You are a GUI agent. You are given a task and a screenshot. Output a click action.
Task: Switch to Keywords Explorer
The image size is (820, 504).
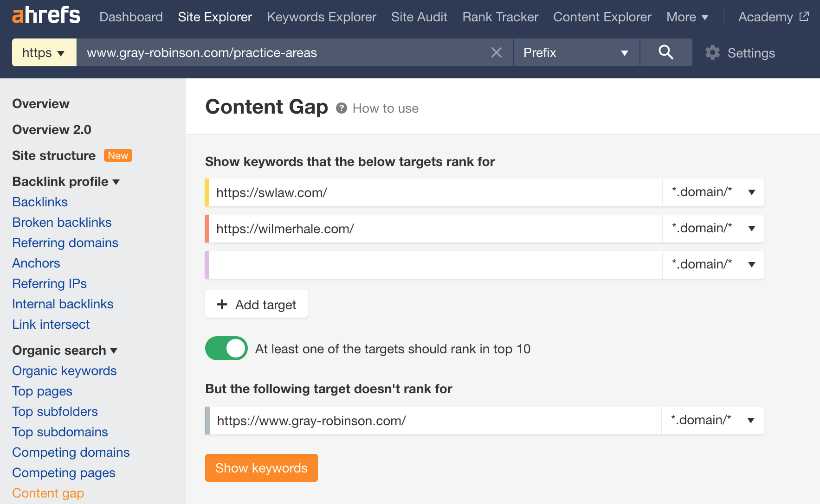[x=321, y=17]
